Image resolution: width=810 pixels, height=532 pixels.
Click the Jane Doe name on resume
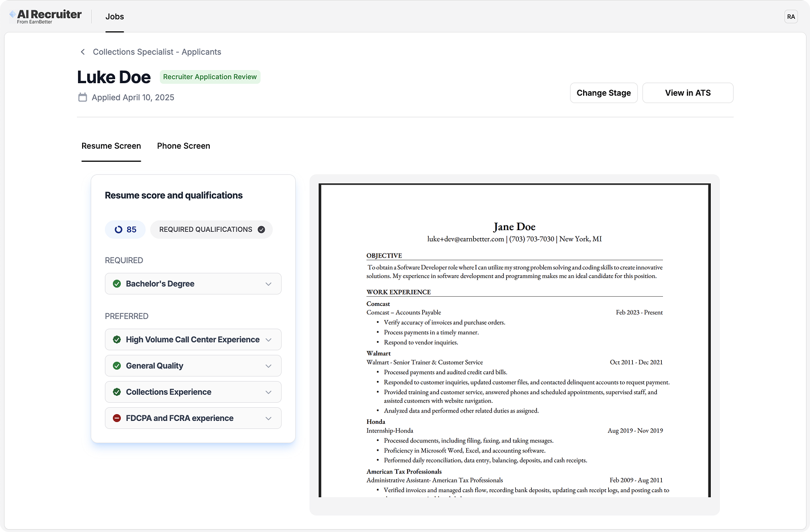[x=514, y=227]
